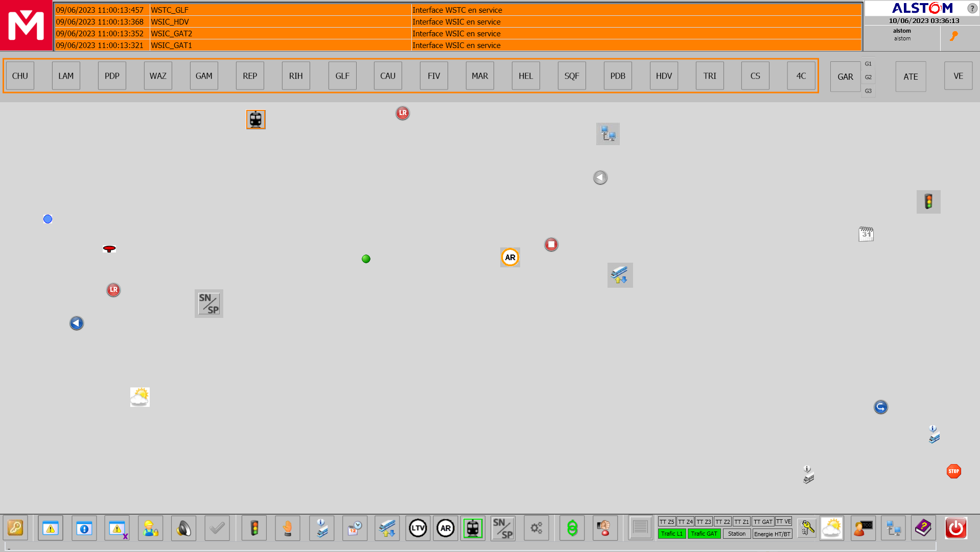
Task: Select the G2 group option
Action: click(x=868, y=77)
